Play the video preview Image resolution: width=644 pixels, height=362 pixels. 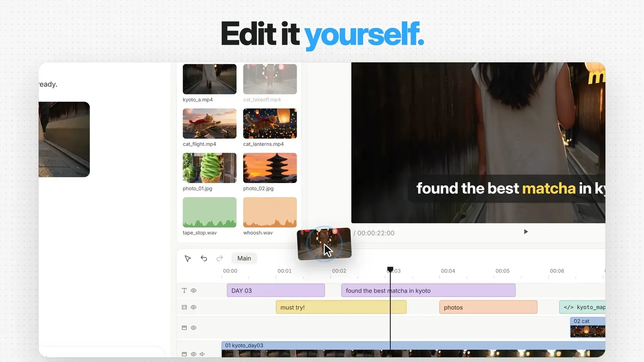526,232
